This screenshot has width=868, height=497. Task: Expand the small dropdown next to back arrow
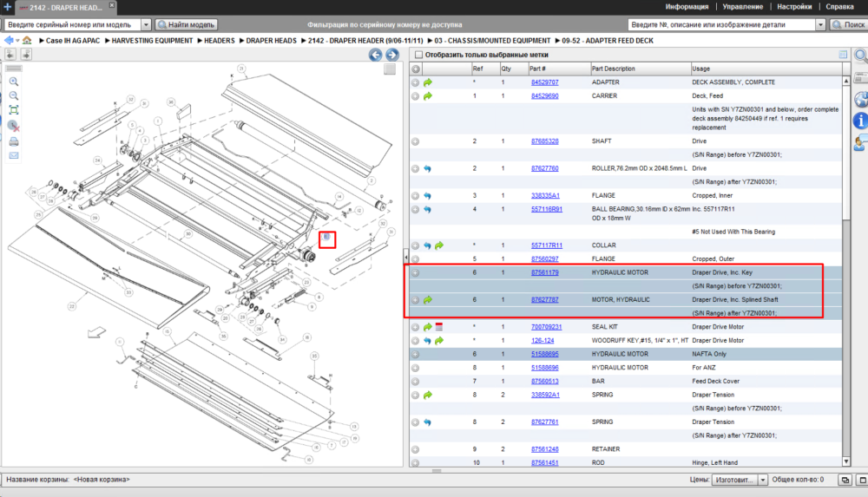17,41
